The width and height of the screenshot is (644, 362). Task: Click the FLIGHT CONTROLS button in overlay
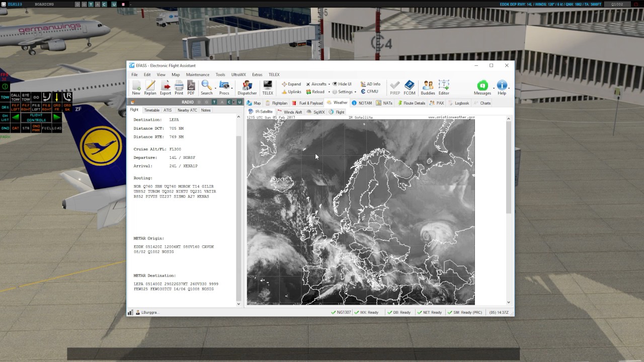36,118
